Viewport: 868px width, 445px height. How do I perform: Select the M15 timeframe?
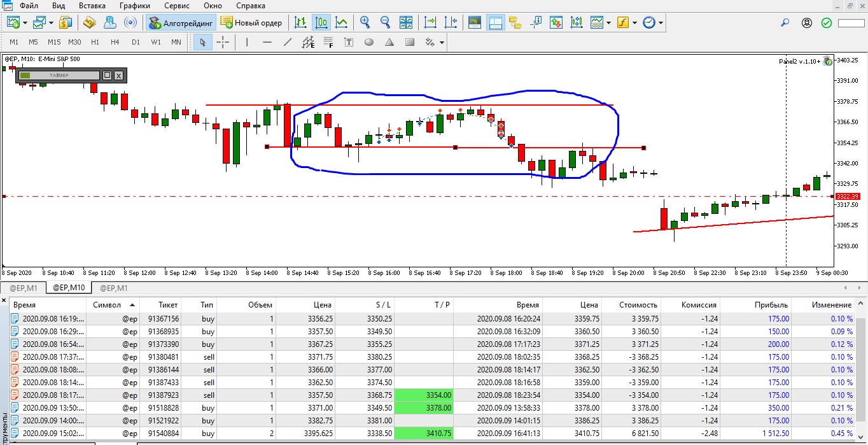pos(54,43)
